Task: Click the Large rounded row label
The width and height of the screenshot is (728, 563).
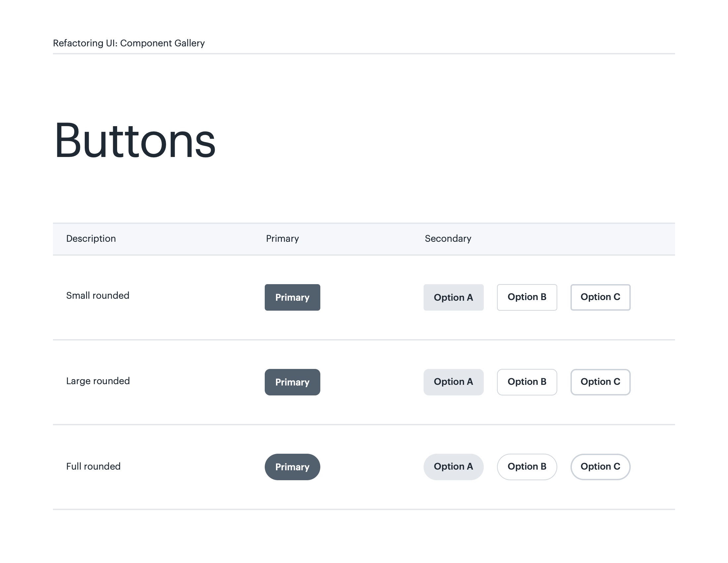Action: (98, 381)
